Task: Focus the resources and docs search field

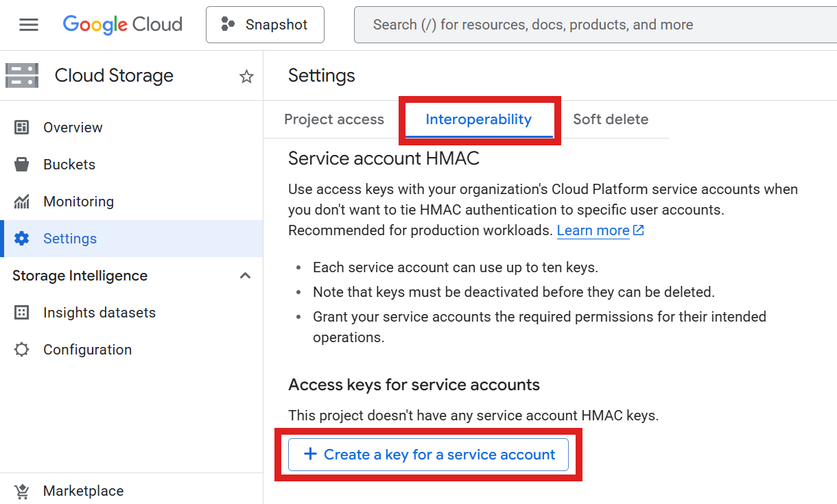Action: [596, 25]
